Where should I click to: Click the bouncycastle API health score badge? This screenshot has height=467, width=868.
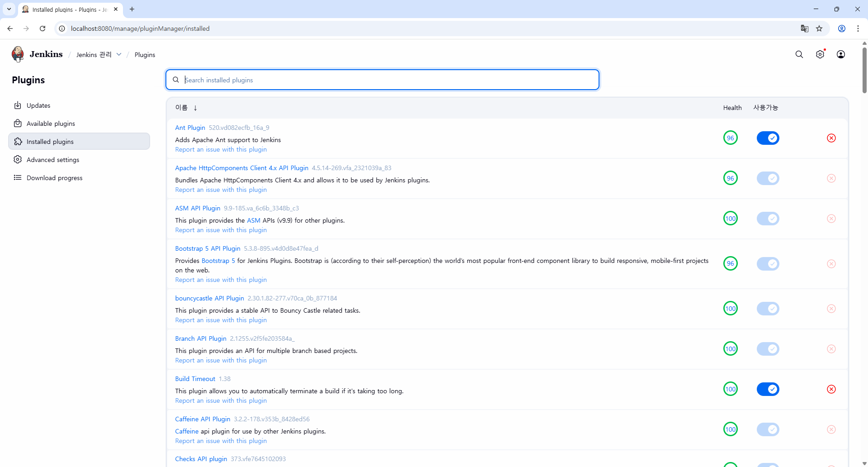[731, 309]
